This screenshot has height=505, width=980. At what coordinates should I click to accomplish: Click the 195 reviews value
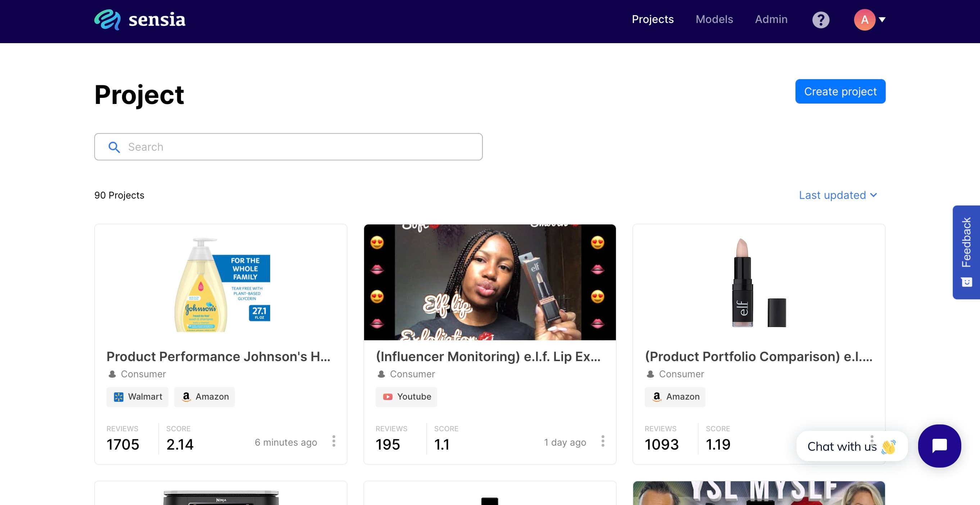(388, 445)
